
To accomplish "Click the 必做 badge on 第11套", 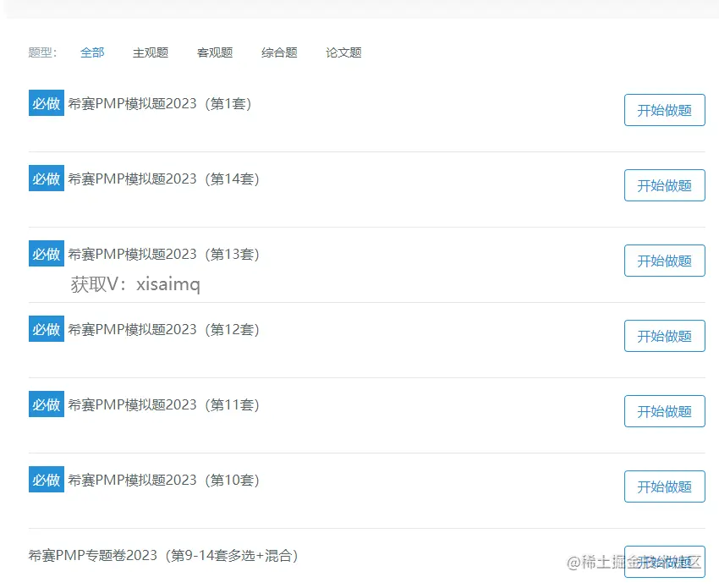I will (47, 404).
